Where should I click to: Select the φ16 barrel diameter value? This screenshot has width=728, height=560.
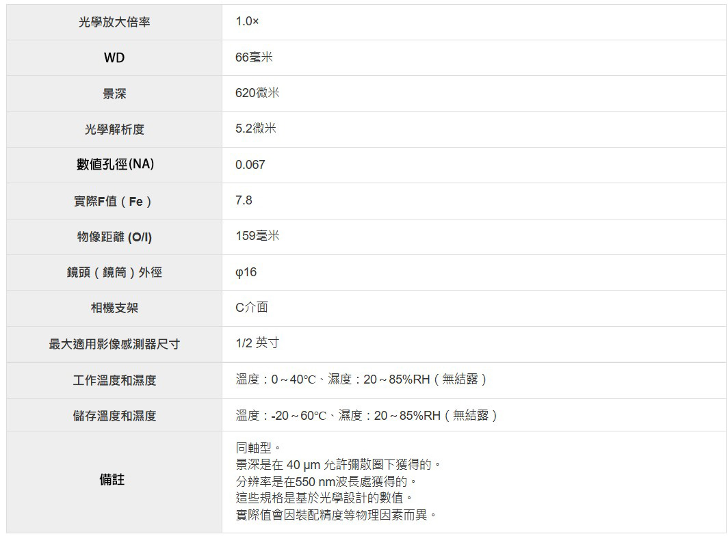[x=243, y=272]
